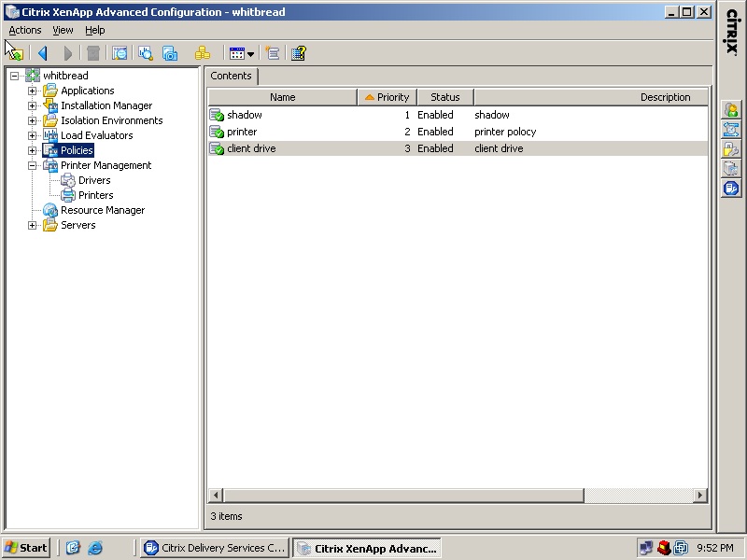Select Printers under Printer Management
Viewport: 747px width, 560px height.
[x=96, y=195]
